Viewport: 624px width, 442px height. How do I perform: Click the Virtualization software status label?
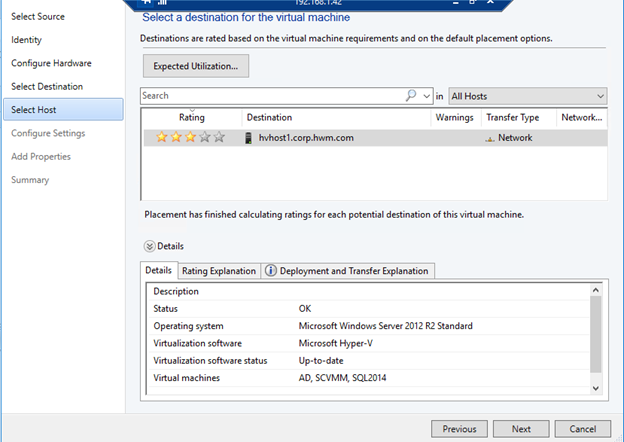coord(211,361)
